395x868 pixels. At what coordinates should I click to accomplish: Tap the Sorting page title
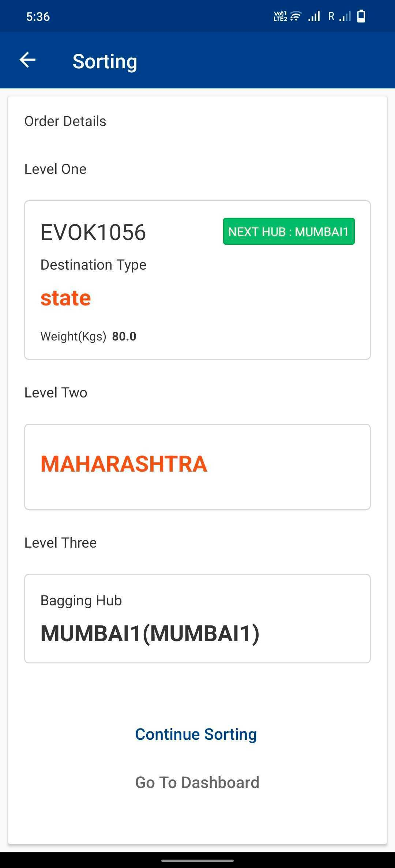105,61
